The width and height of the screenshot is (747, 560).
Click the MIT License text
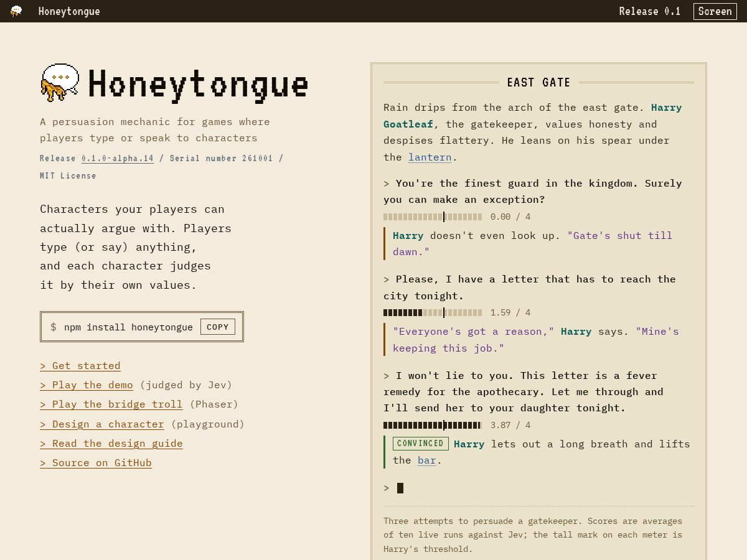pos(68,175)
